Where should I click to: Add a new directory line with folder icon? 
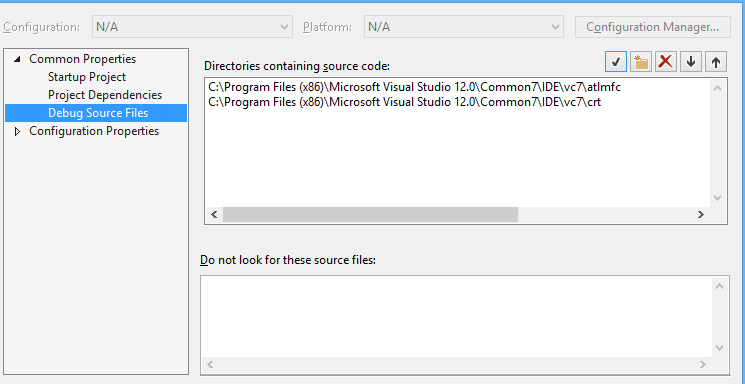[641, 62]
